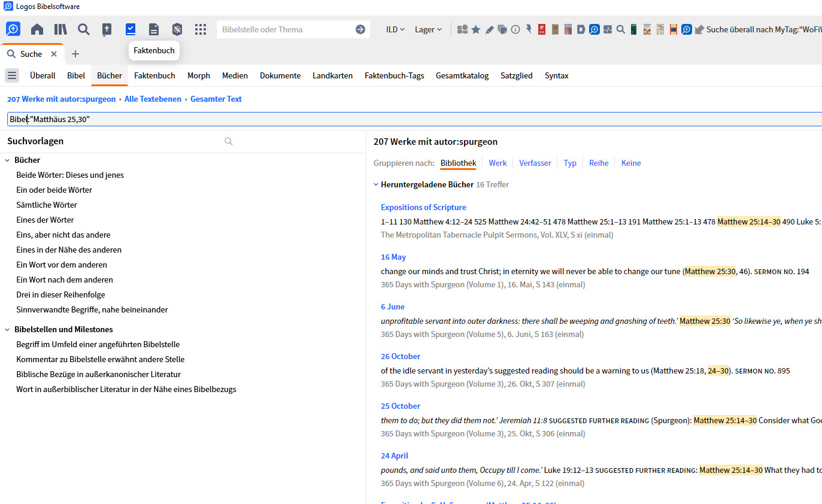This screenshot has width=822, height=504.
Task: Click the main toolbar Search magnifier
Action: click(84, 29)
